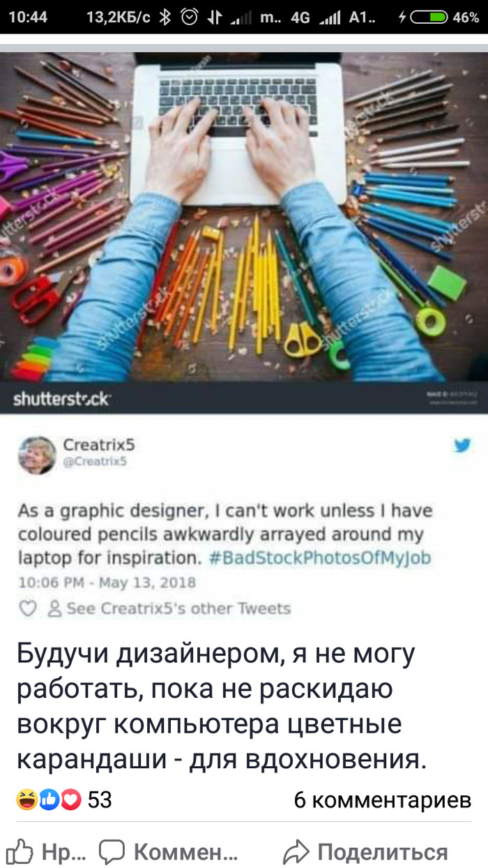Open the Коммен... comment button
Viewport: 488px width, 868px height.
tap(169, 852)
